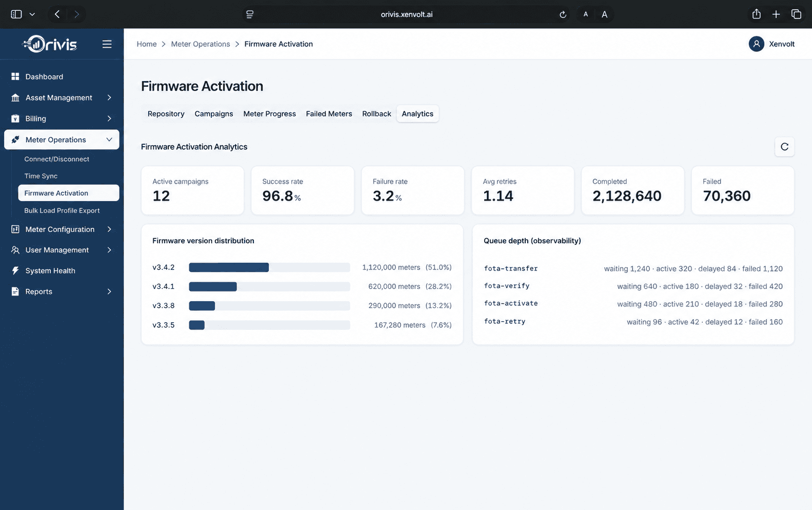Viewport: 812px width, 510px height.
Task: Click the Orivis logo
Action: coord(50,44)
